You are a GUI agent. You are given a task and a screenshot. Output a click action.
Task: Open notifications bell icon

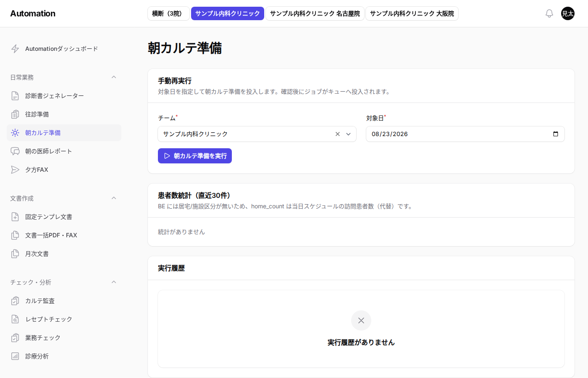pos(549,13)
